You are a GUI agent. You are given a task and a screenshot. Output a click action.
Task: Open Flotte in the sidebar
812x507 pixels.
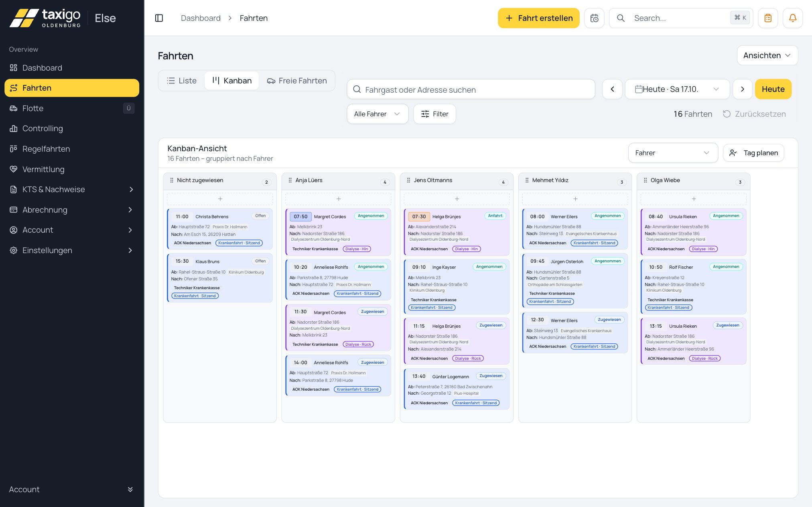click(72, 108)
